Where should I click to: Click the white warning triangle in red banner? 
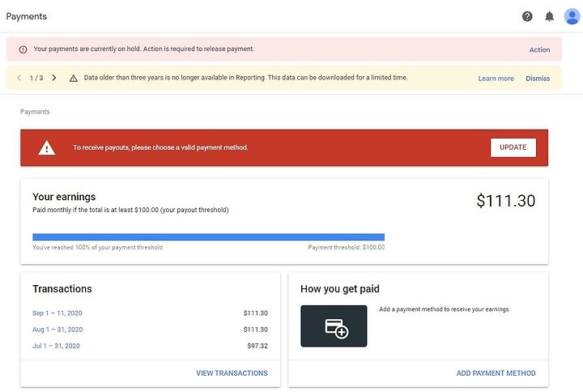click(x=46, y=147)
